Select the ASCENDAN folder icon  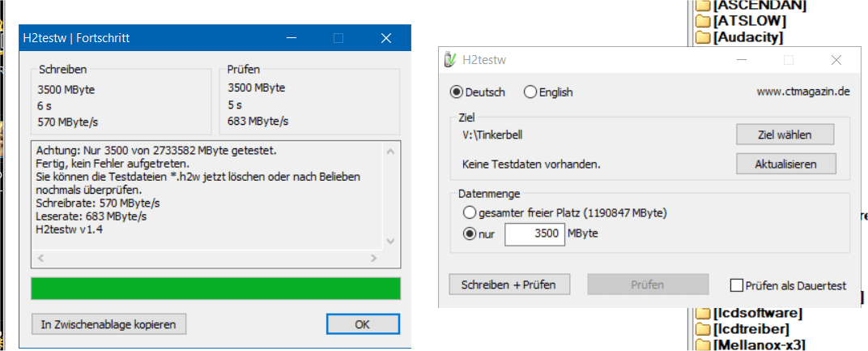[703, 6]
